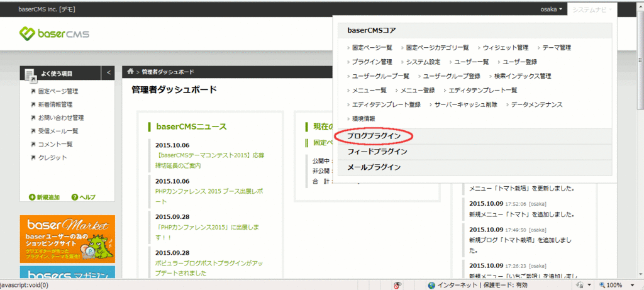
Task: Click the green plus icon for 新規追加
Action: coord(32,198)
